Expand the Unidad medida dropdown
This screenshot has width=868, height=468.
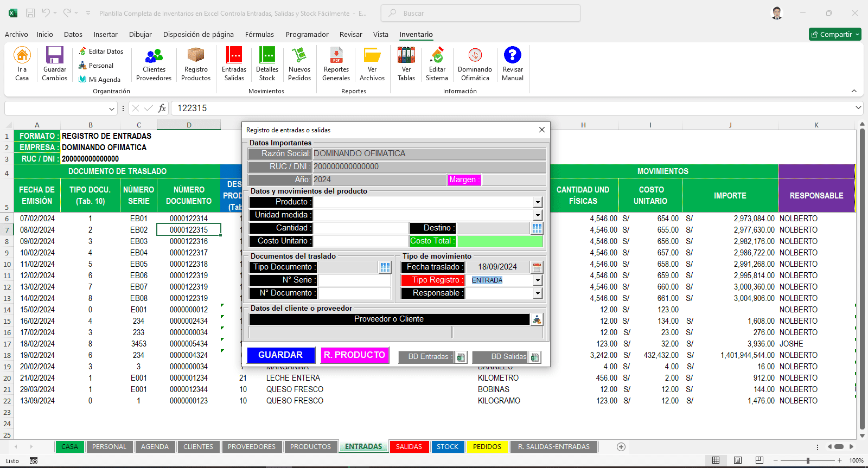pos(538,215)
